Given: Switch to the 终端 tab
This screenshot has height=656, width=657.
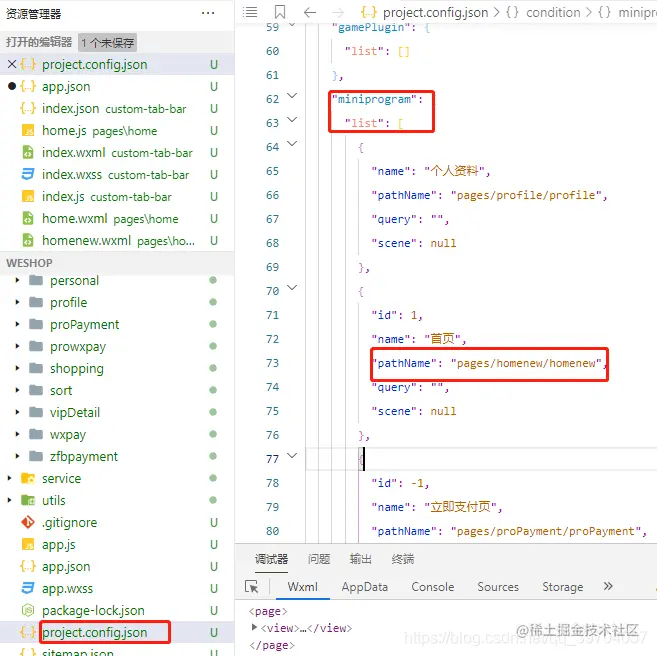Looking at the screenshot, I should [403, 559].
